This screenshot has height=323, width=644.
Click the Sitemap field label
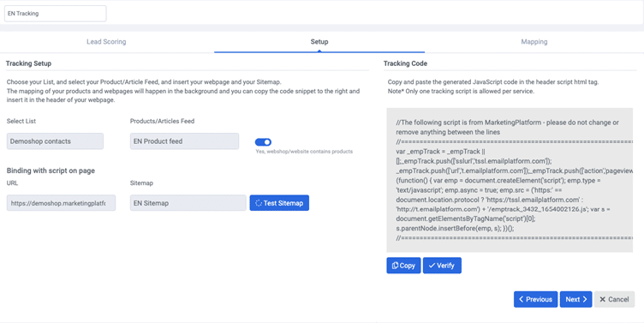tap(141, 182)
